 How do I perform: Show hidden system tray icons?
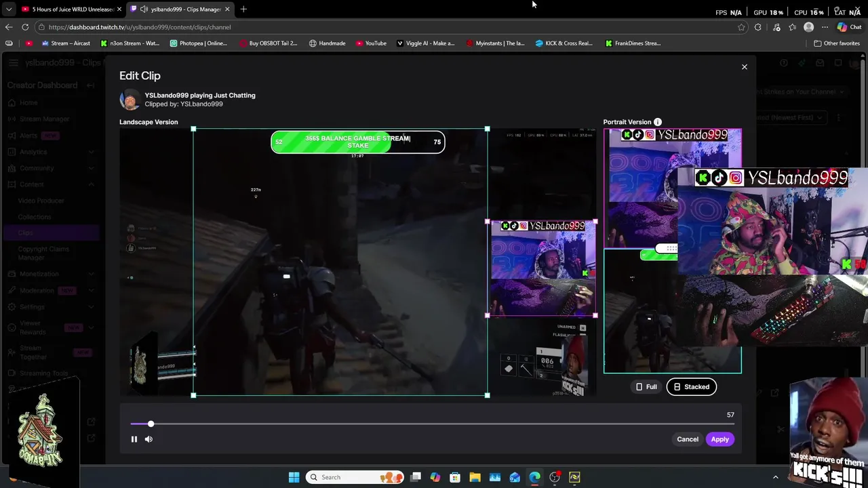tap(776, 477)
